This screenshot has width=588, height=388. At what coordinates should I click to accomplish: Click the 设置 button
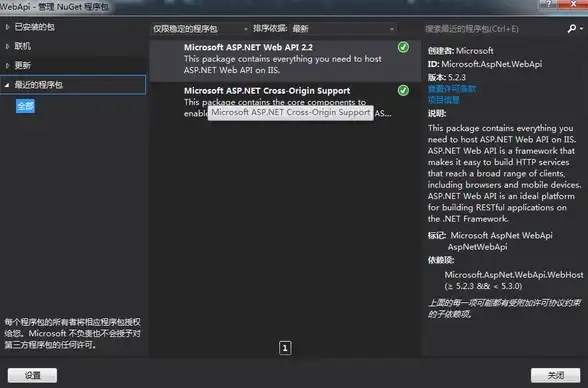32,375
